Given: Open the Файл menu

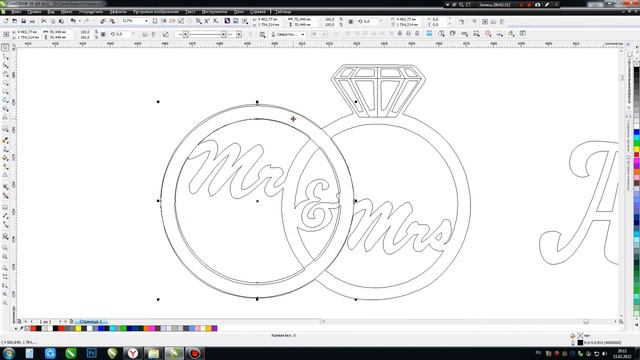Looking at the screenshot, I should pyautogui.click(x=16, y=12).
